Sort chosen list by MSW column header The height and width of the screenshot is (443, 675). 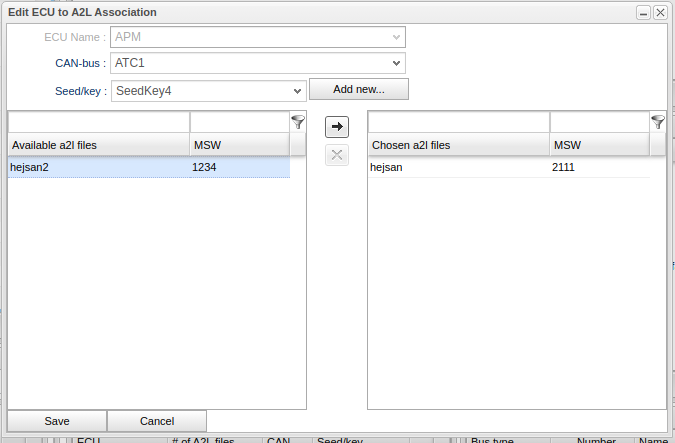598,145
